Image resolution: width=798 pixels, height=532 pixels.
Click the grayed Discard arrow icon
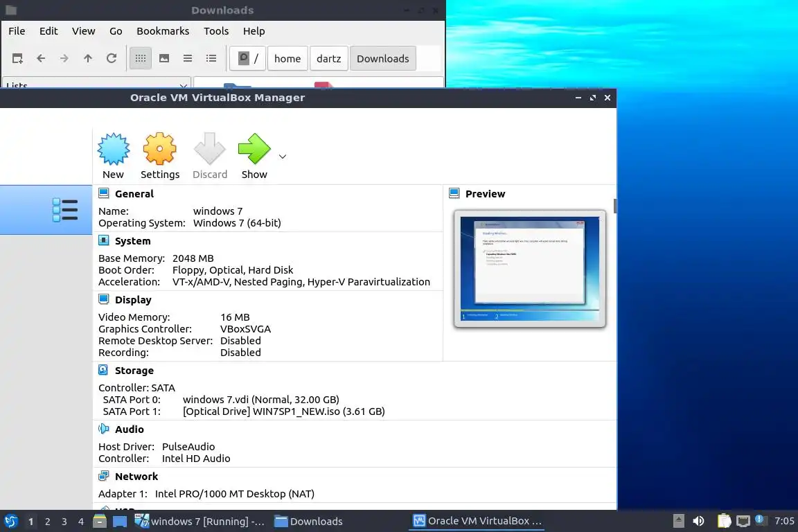[x=210, y=149]
